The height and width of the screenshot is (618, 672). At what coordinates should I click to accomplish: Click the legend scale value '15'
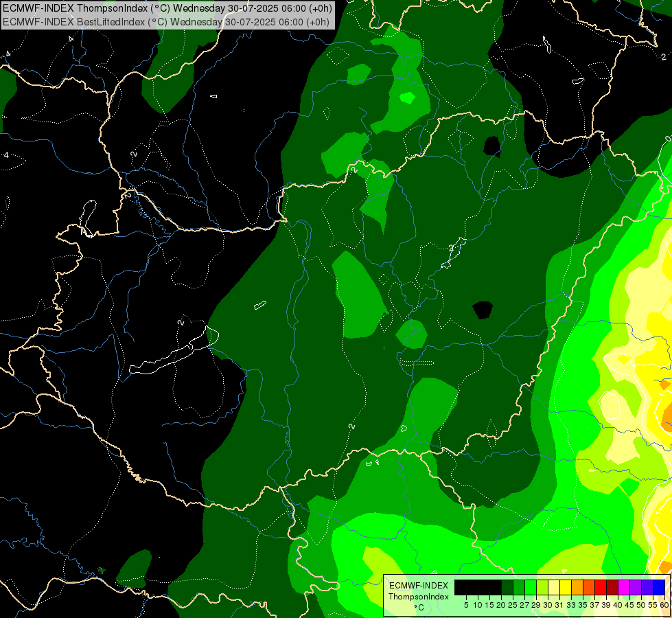[x=490, y=605]
